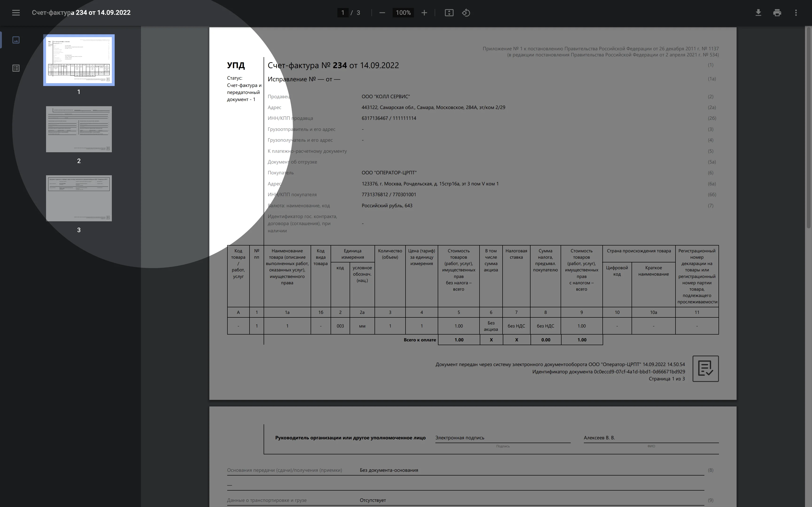Click the vertical scrollbar of the document
The image size is (812, 507).
tap(808, 127)
